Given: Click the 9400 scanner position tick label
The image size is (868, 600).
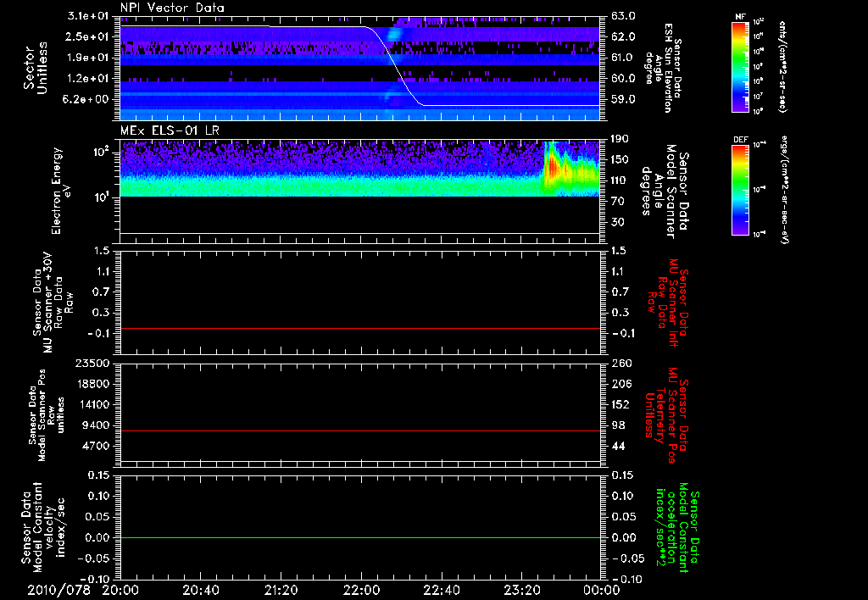Looking at the screenshot, I should coord(97,425).
